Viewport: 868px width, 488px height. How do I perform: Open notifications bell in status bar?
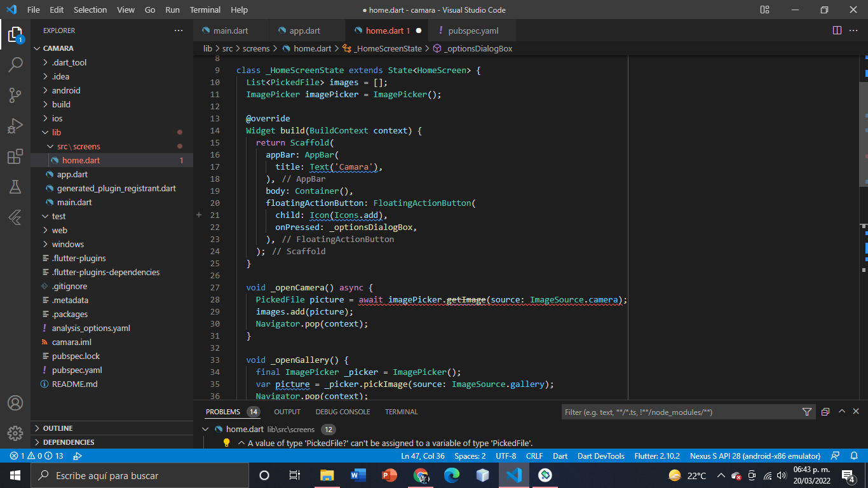pyautogui.click(x=854, y=456)
